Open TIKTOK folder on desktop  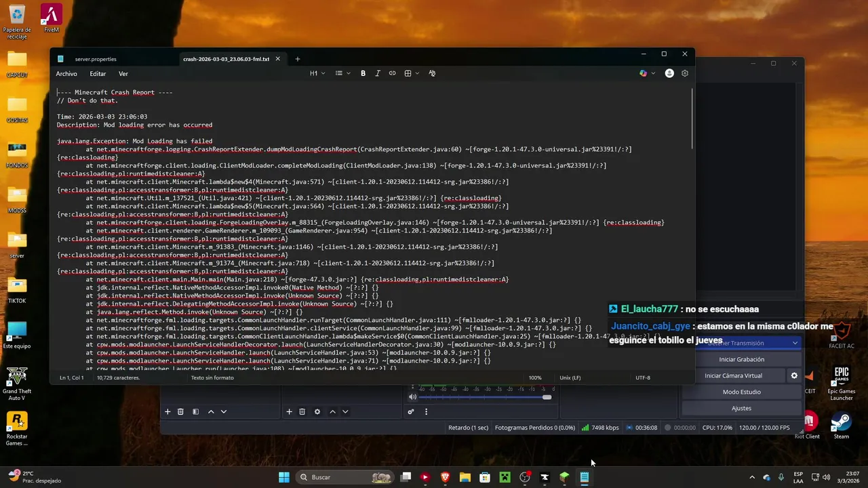(17, 290)
